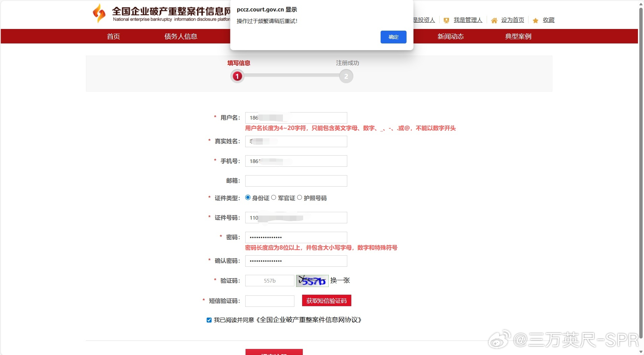Select the 身份证 radio button
644x355 pixels.
click(x=248, y=198)
